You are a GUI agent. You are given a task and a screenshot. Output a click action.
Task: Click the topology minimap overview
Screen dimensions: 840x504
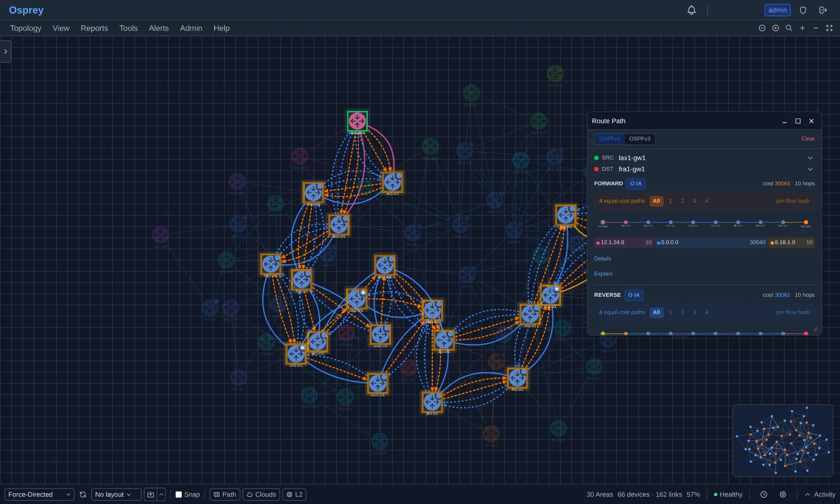coord(783,441)
